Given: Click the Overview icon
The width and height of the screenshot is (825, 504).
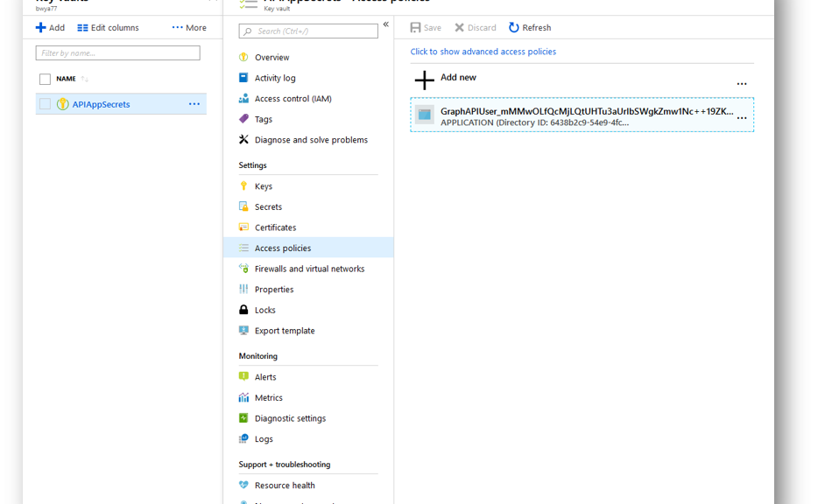Looking at the screenshot, I should pos(243,57).
